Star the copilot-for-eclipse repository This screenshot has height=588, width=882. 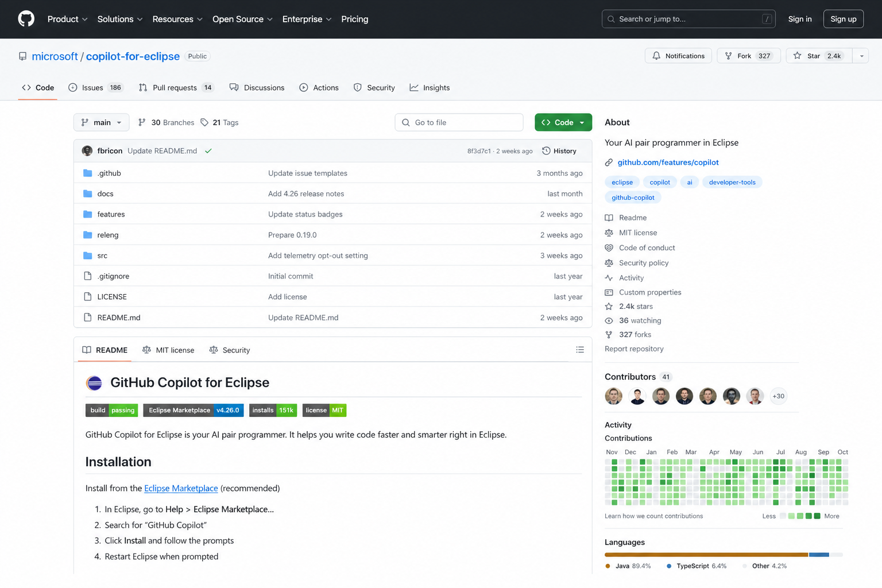click(x=819, y=56)
